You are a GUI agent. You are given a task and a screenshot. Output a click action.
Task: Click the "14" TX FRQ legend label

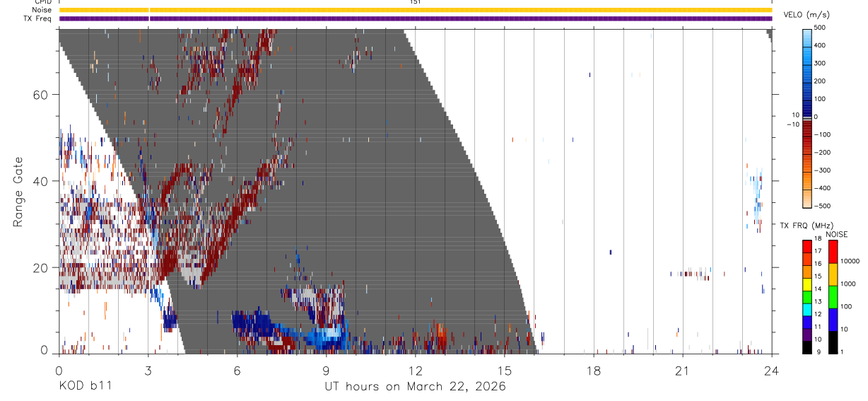pyautogui.click(x=819, y=289)
